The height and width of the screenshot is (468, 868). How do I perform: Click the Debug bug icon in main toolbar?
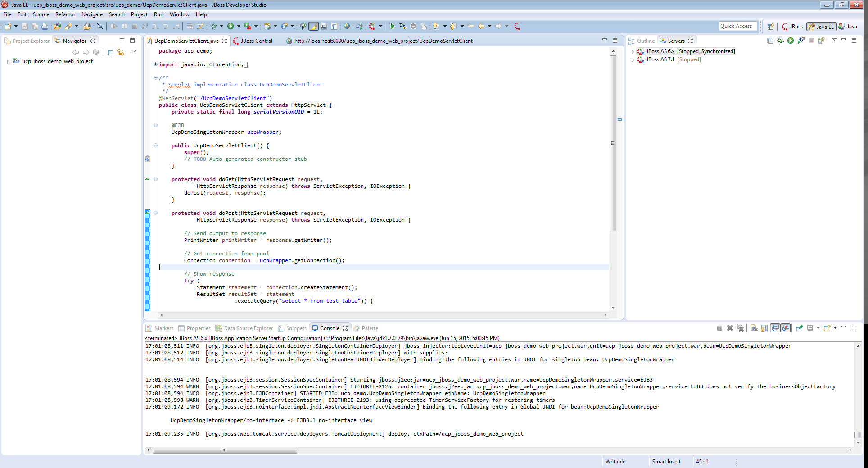point(214,27)
